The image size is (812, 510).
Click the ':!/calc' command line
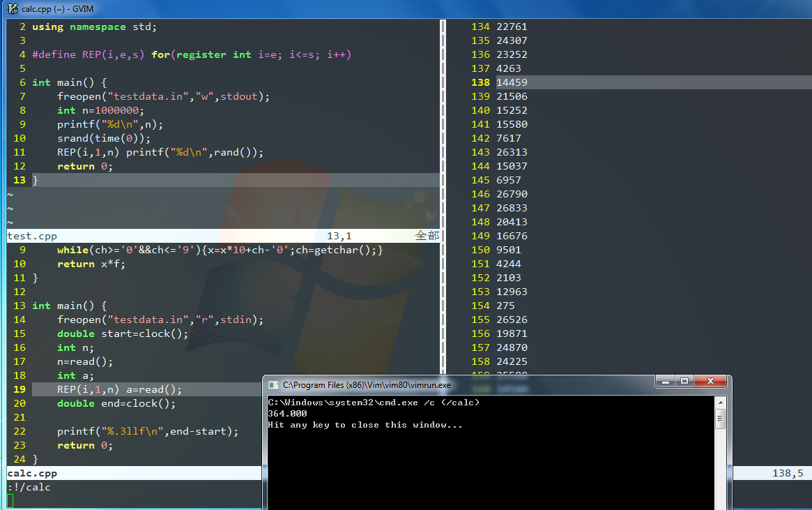pyautogui.click(x=29, y=487)
